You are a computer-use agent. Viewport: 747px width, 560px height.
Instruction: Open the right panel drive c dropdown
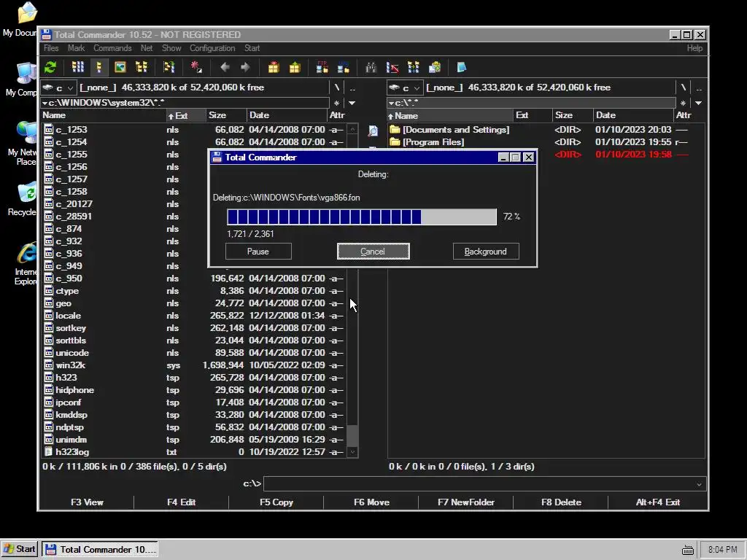coord(405,87)
